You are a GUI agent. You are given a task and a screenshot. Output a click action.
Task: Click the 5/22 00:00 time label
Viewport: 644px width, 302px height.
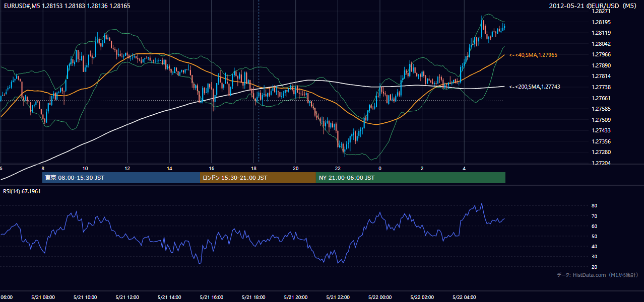(x=379, y=297)
